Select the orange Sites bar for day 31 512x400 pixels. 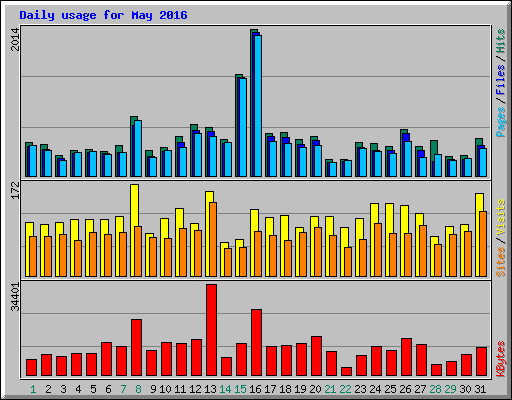483,244
